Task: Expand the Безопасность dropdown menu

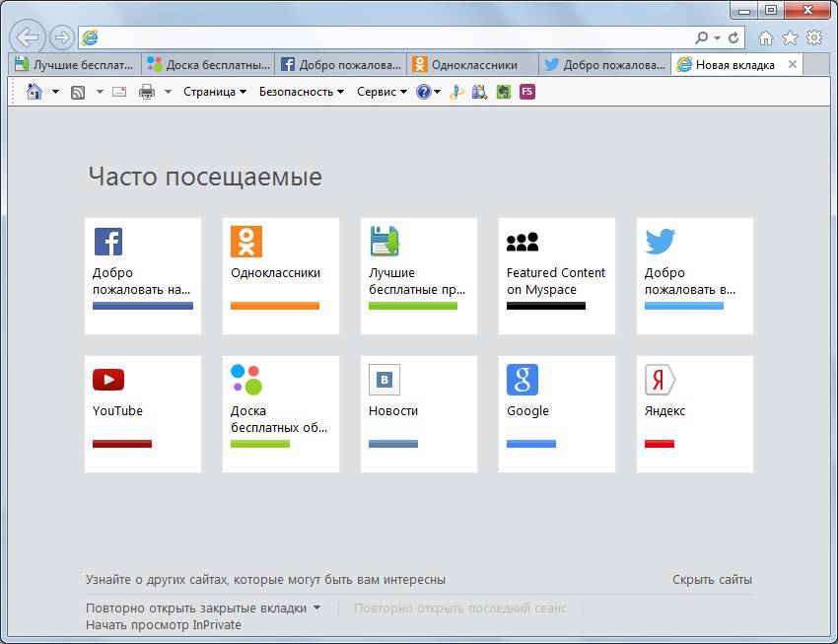Action: 302,92
